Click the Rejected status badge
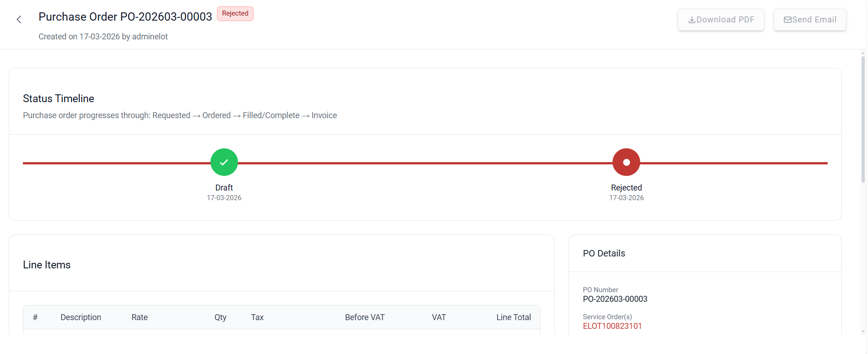The image size is (868, 354). [x=235, y=14]
